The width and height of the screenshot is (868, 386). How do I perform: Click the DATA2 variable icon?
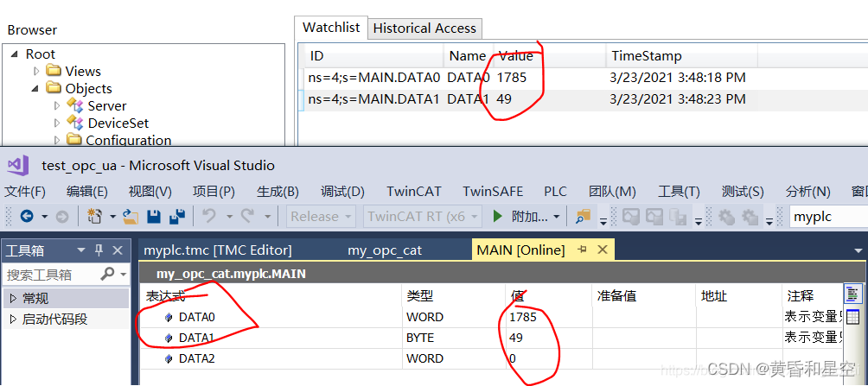(x=169, y=359)
